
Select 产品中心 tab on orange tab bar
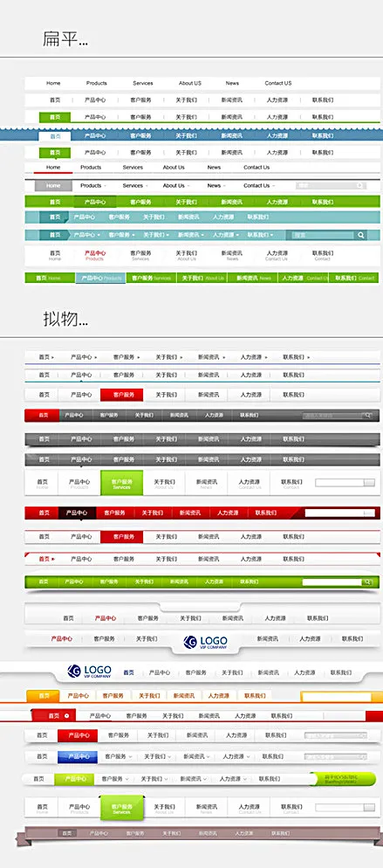click(78, 696)
